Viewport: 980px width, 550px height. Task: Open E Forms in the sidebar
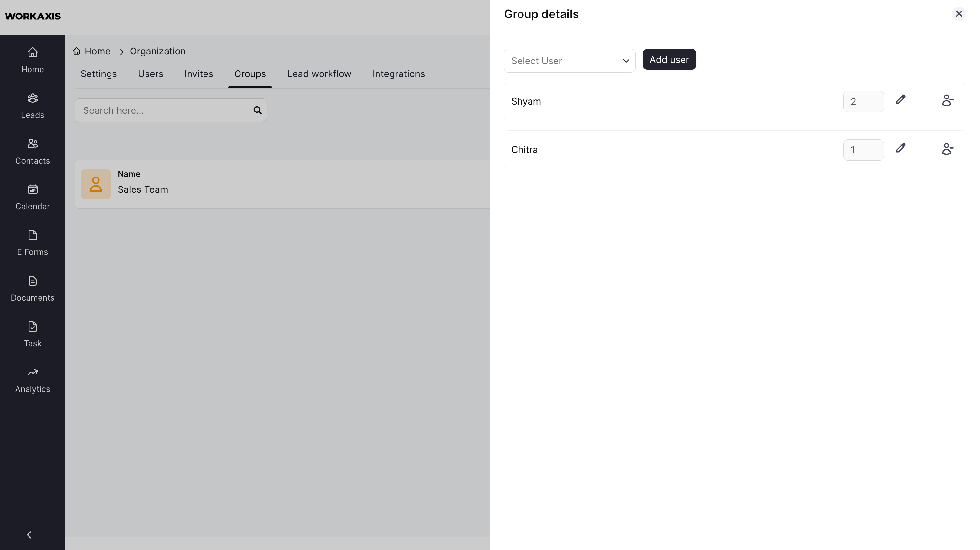32,242
